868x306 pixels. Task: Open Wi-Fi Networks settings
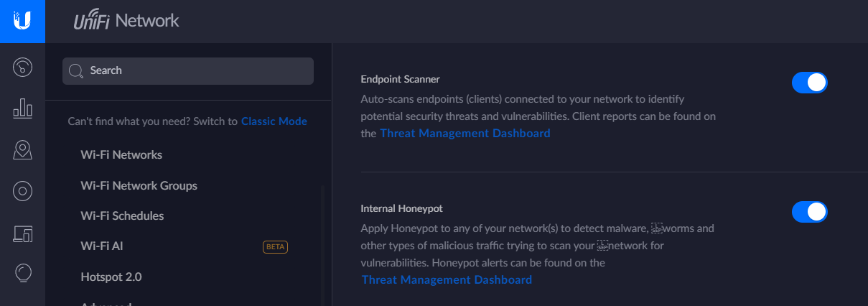click(x=121, y=154)
